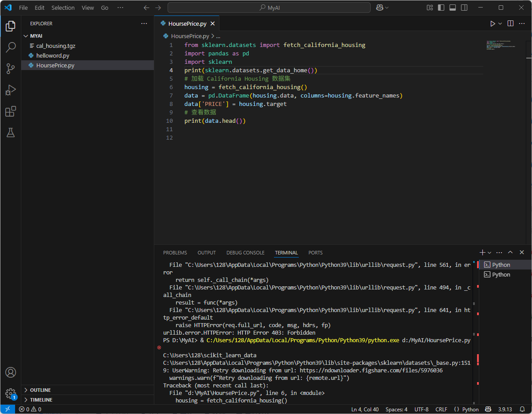Toggle the Secondary Side Bar visibility
This screenshot has height=414, width=532.
click(x=464, y=8)
